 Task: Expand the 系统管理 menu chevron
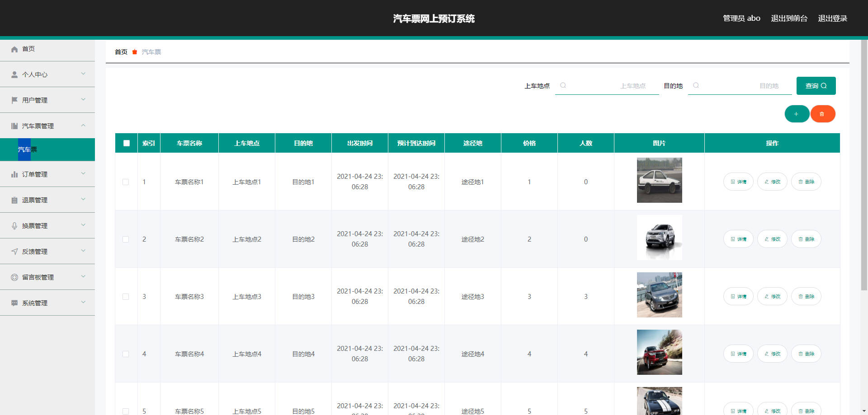tap(83, 302)
